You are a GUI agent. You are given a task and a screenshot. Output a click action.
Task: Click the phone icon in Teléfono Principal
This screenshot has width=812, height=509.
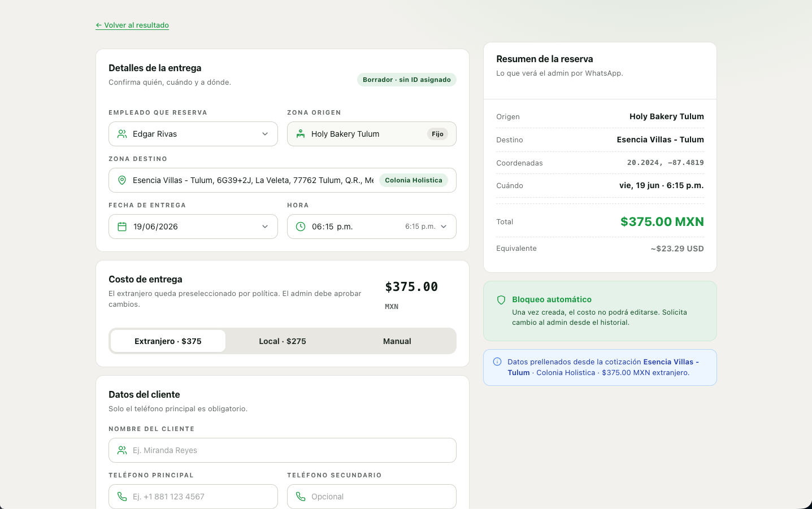coord(122,497)
